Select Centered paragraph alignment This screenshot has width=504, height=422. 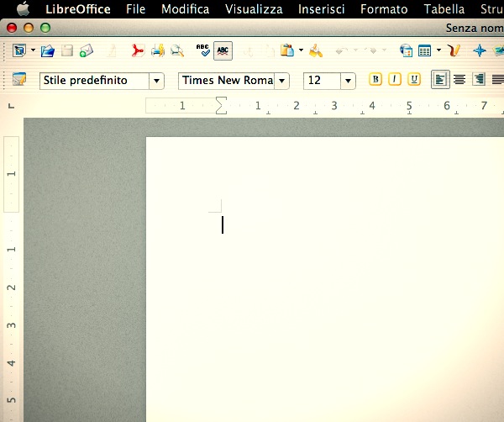pos(459,79)
